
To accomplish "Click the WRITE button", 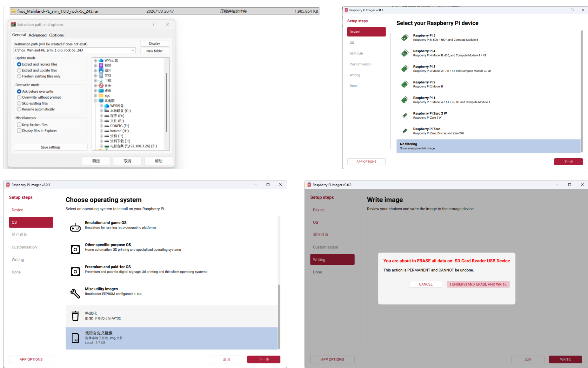I will 565,359.
